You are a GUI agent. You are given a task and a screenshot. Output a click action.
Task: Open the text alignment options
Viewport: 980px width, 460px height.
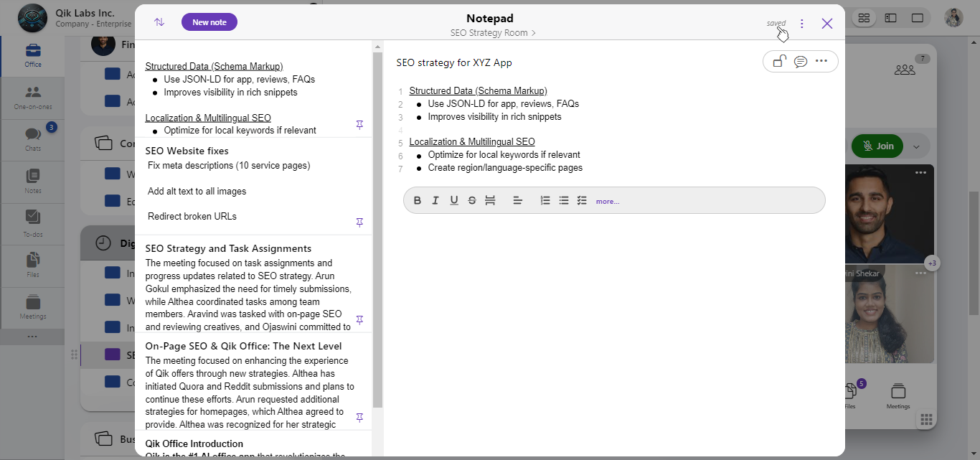coord(517,201)
